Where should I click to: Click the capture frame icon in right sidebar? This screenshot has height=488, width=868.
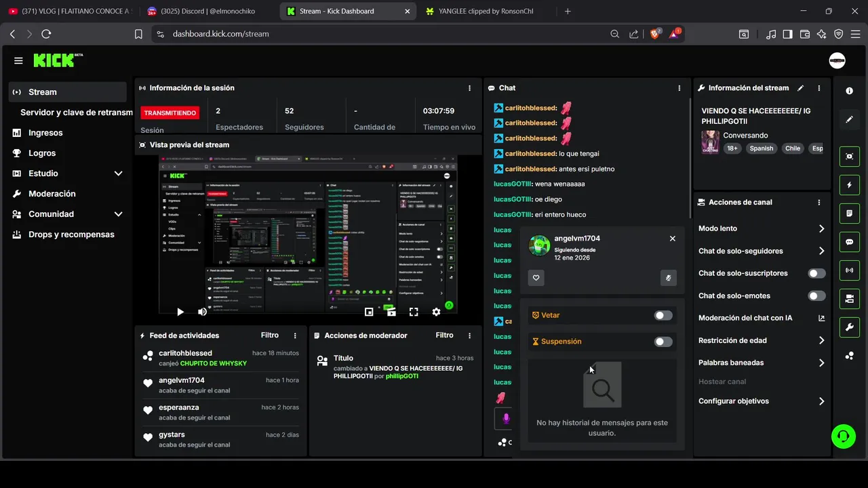(850, 157)
